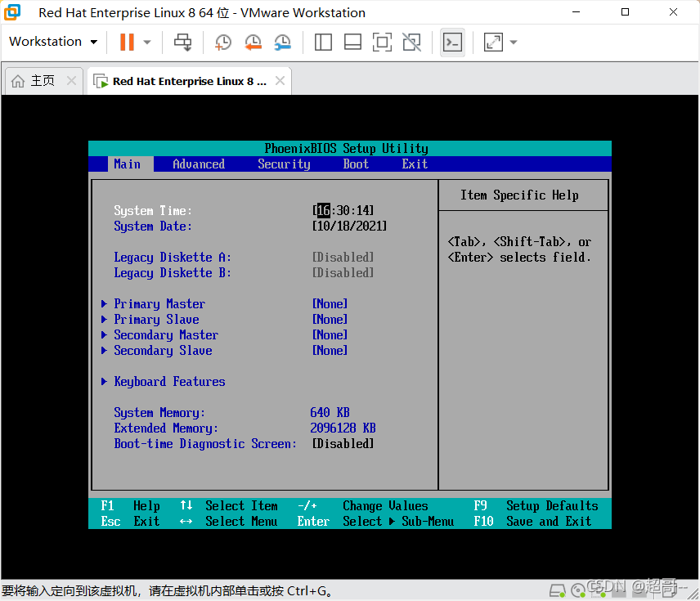The height and width of the screenshot is (601, 700).
Task: Pause the virtual machine
Action: [127, 42]
